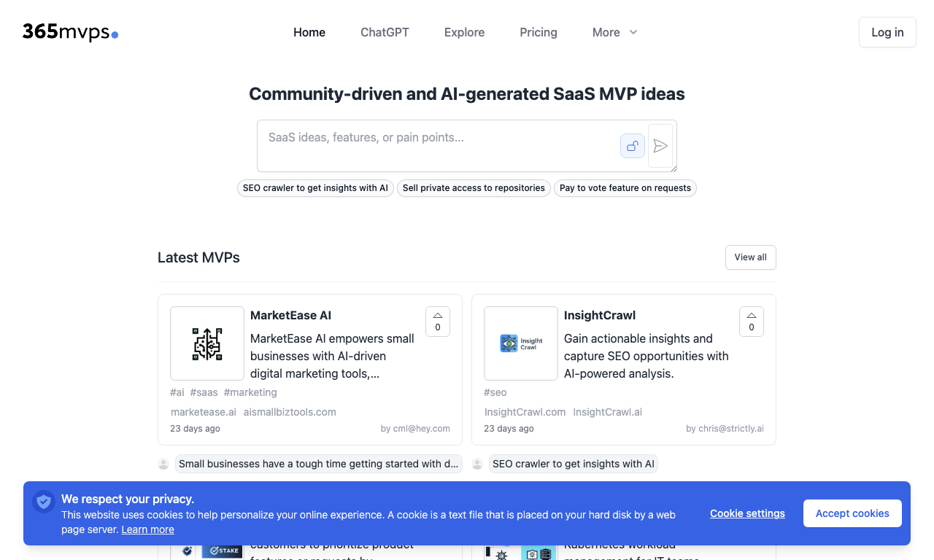Viewport: 934px width, 560px height.
Task: Go to Home tab
Action: [x=309, y=32]
